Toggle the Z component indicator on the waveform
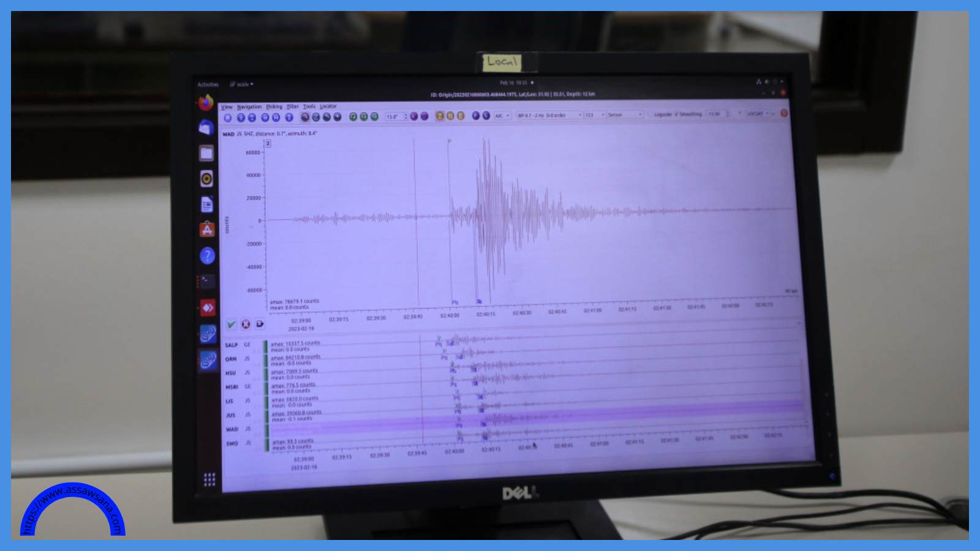The width and height of the screenshot is (980, 551). pos(268,143)
